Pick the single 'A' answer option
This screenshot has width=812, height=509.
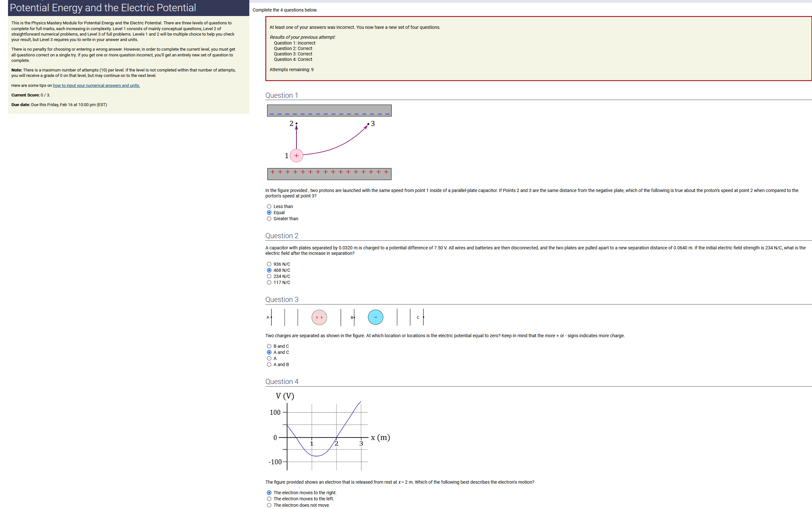[269, 358]
